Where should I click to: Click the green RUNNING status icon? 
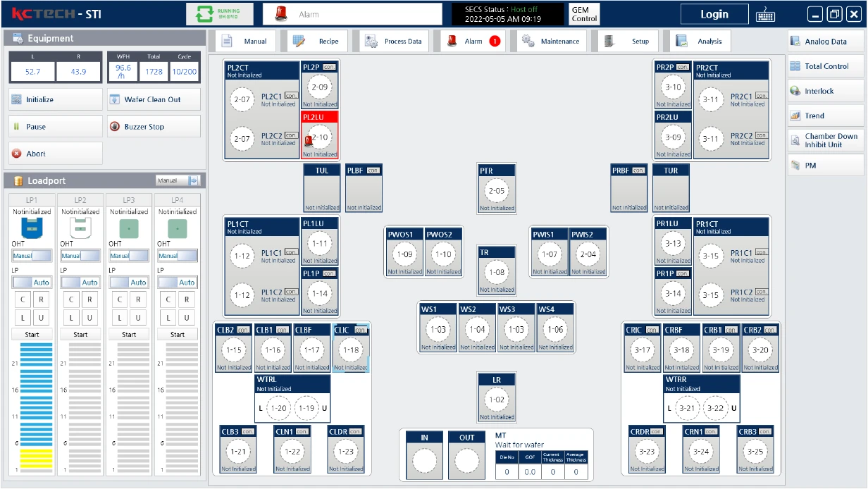(206, 13)
